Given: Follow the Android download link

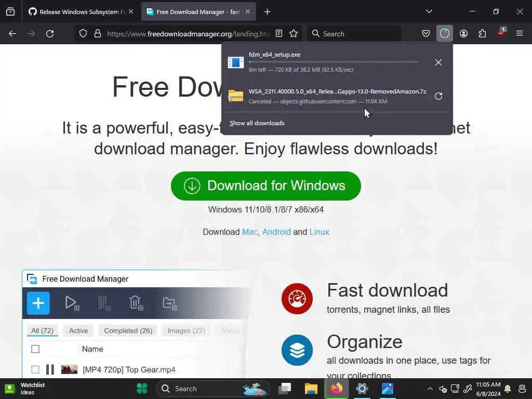Looking at the screenshot, I should [x=276, y=232].
